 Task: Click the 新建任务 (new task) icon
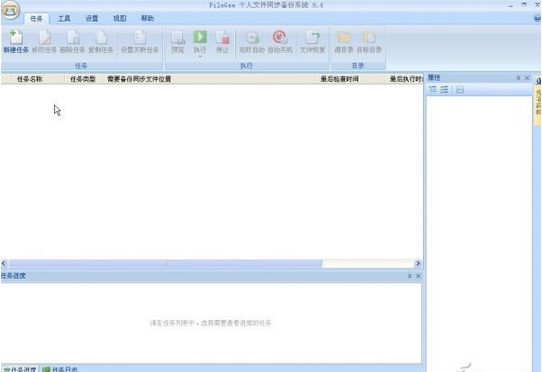(16, 37)
